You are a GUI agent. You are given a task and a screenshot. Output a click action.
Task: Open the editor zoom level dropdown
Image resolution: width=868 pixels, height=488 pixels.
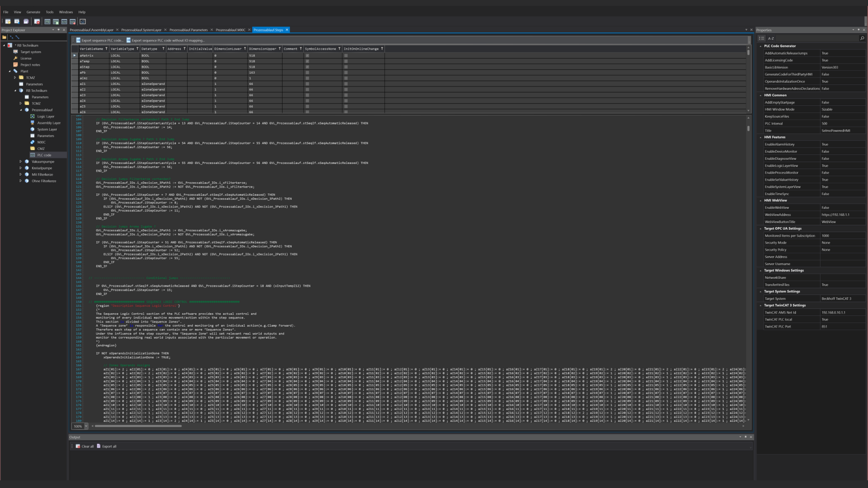[x=86, y=426]
